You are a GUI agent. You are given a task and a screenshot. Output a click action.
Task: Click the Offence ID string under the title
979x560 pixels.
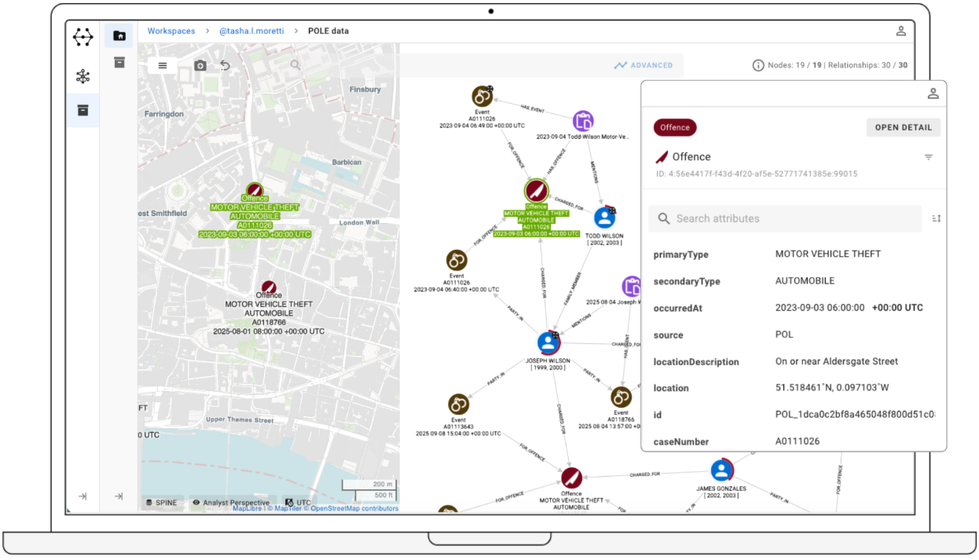(757, 174)
